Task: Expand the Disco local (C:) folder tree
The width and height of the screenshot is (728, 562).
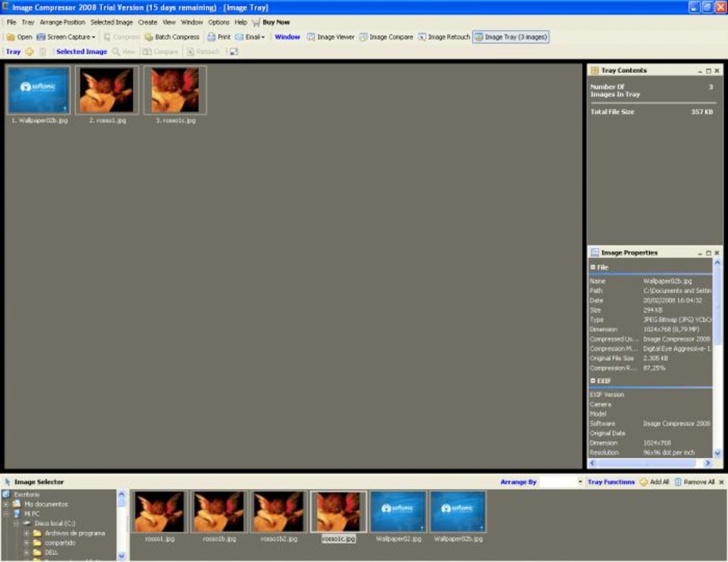Action: click(14, 524)
